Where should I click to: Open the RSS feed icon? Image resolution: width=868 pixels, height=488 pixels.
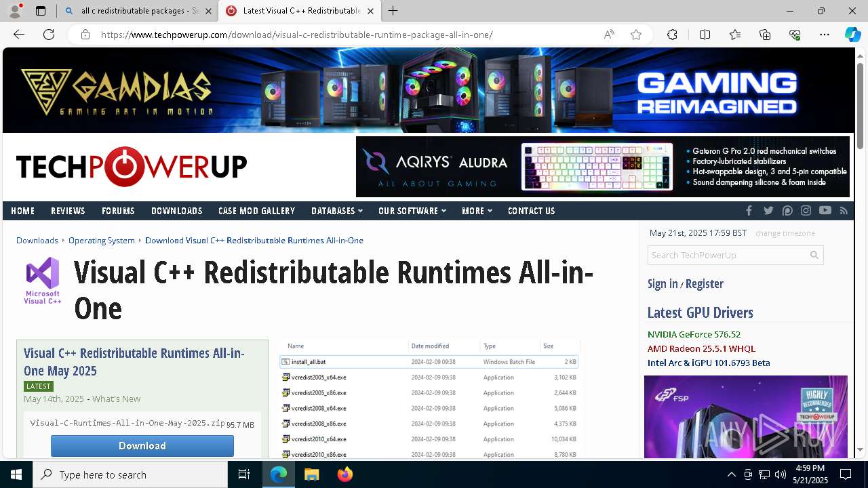(x=844, y=211)
